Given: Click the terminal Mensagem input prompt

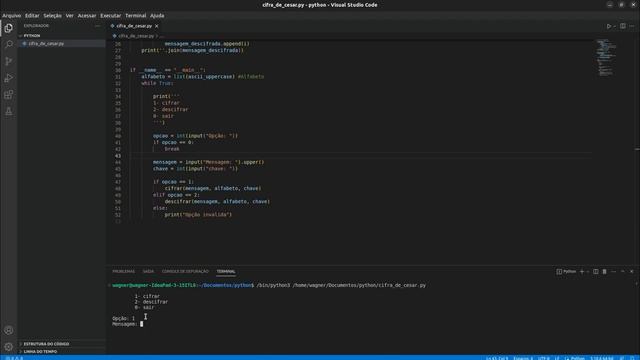Looking at the screenshot, I should (x=127, y=324).
